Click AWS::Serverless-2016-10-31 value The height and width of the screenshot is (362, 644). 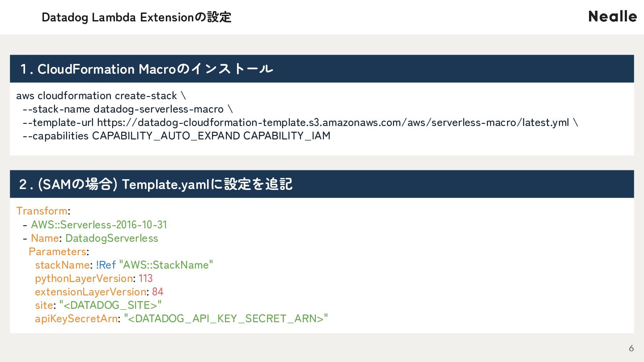tap(99, 224)
